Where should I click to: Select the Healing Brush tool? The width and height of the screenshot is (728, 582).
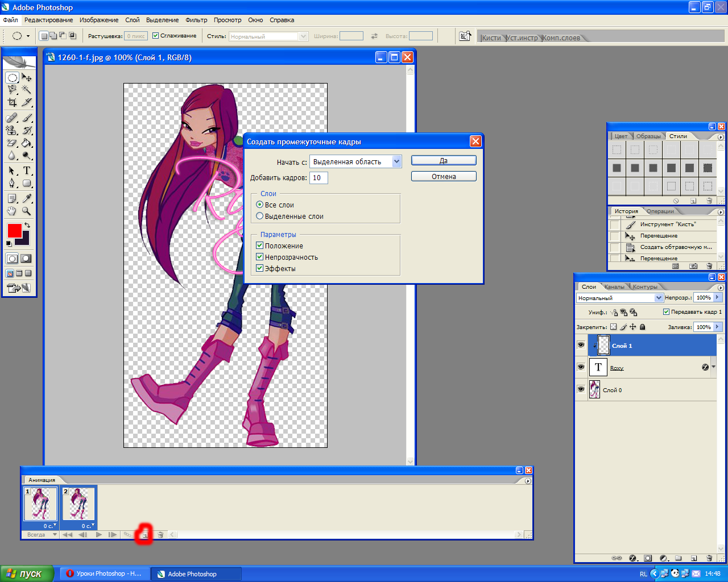click(12, 118)
